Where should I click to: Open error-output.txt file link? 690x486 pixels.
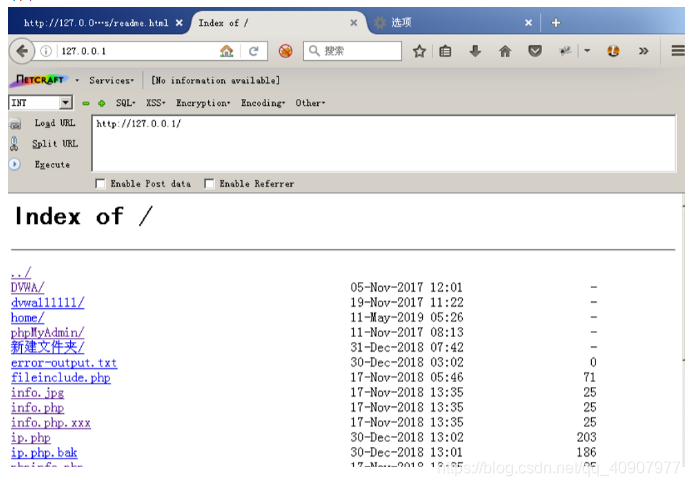click(x=64, y=363)
